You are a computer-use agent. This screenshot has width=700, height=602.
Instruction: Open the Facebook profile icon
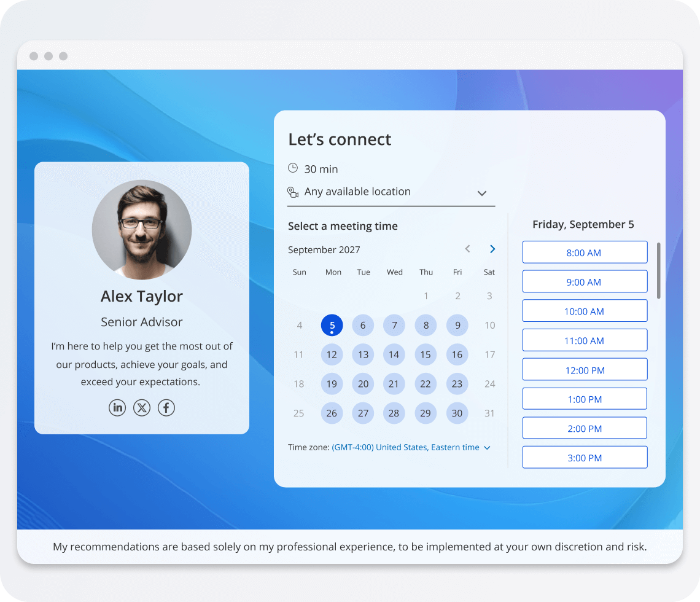[x=166, y=407]
